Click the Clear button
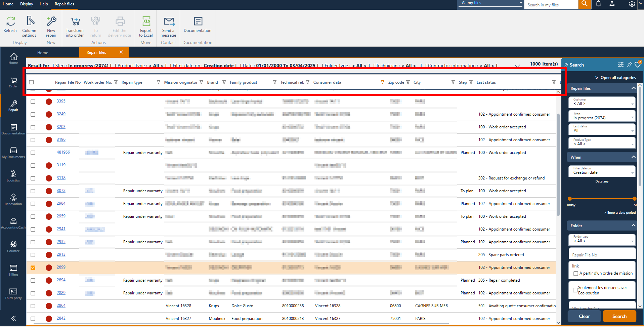 (584, 316)
